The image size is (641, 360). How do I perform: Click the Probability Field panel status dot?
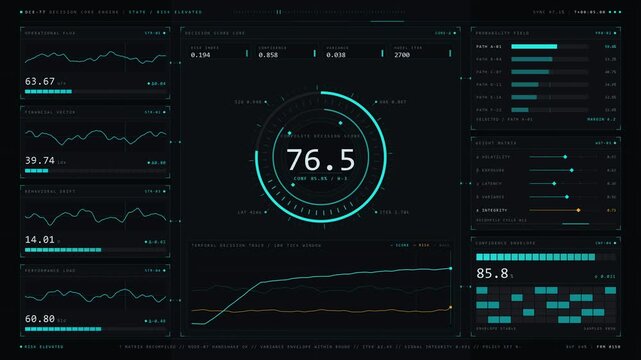click(615, 33)
